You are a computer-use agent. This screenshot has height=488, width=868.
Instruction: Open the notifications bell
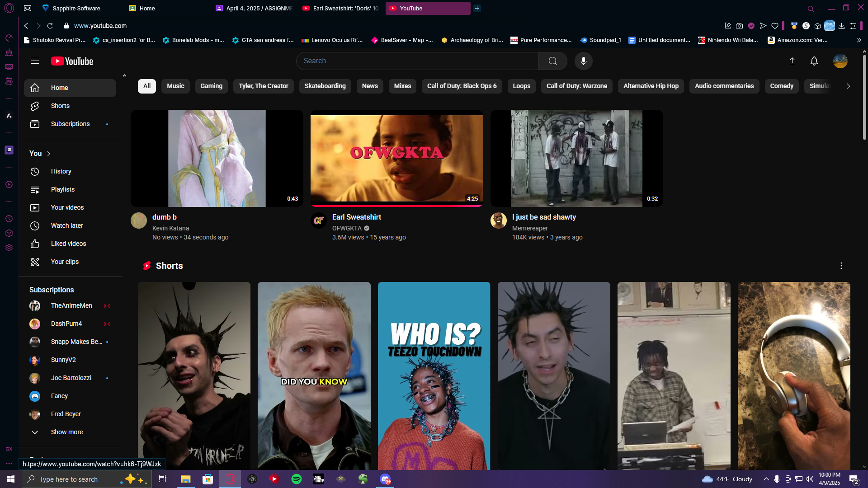pyautogui.click(x=814, y=61)
